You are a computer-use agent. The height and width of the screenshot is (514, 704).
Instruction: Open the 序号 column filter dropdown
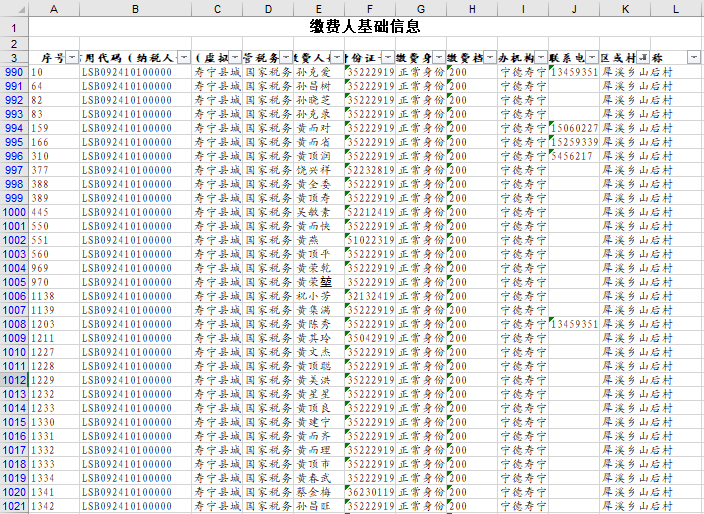[72, 57]
